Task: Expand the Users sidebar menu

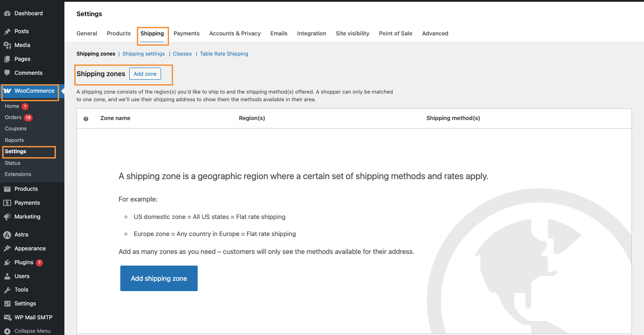Action: click(21, 276)
